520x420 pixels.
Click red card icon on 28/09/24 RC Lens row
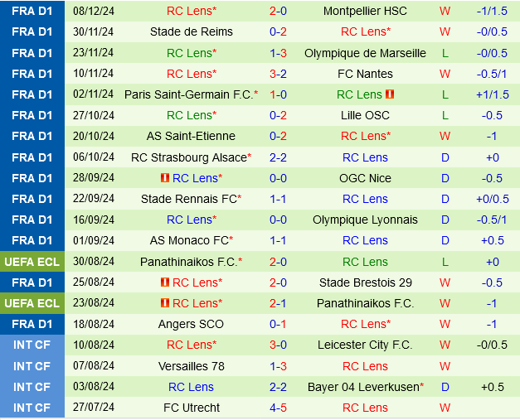165,178
